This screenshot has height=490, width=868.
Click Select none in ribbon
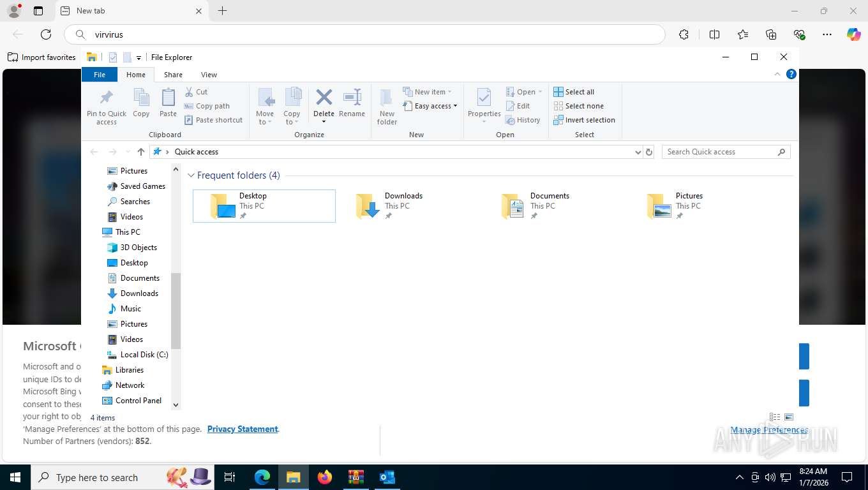(x=578, y=106)
